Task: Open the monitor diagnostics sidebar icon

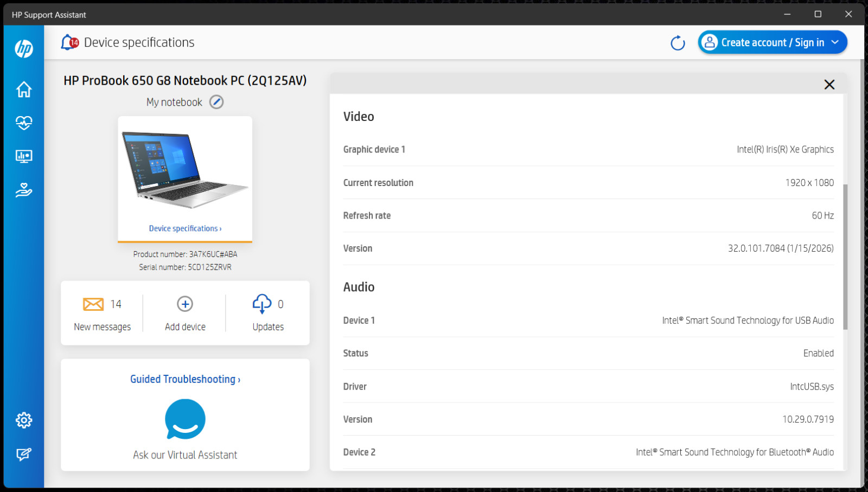Action: tap(24, 156)
